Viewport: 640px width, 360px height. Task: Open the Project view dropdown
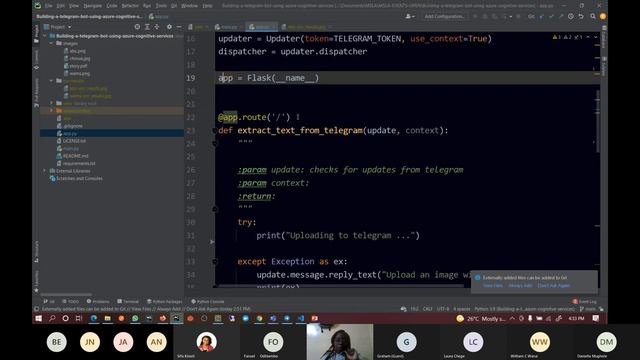tap(61, 27)
